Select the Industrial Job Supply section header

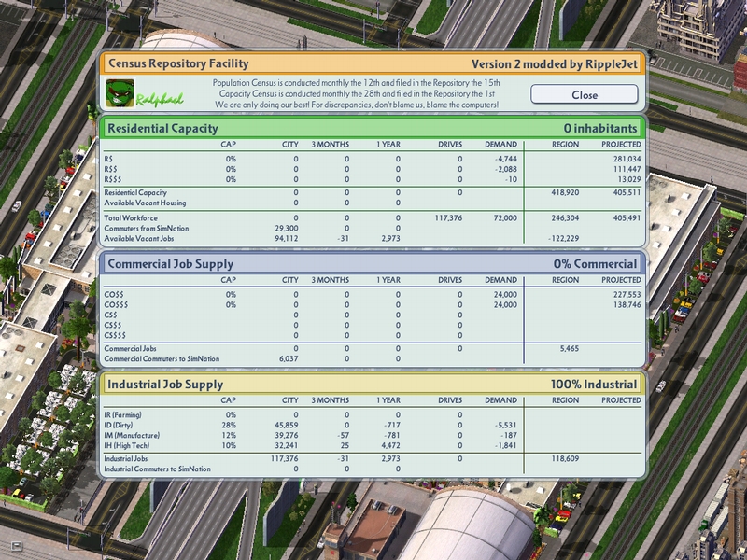372,385
